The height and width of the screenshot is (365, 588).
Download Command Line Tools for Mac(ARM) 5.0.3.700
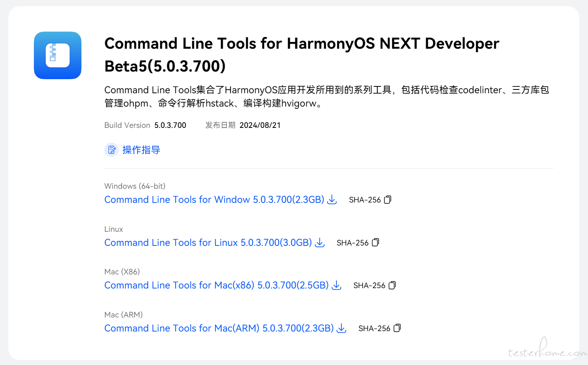pos(219,328)
